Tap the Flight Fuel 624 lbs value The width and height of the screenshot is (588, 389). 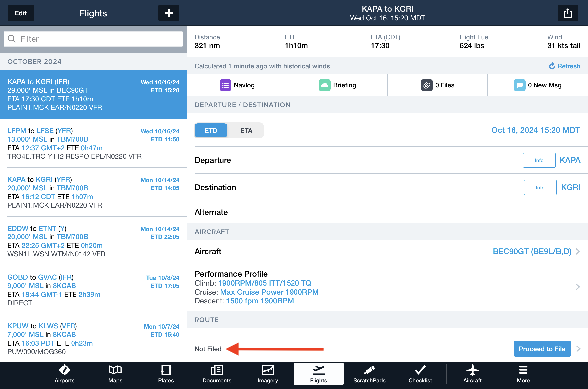point(472,46)
